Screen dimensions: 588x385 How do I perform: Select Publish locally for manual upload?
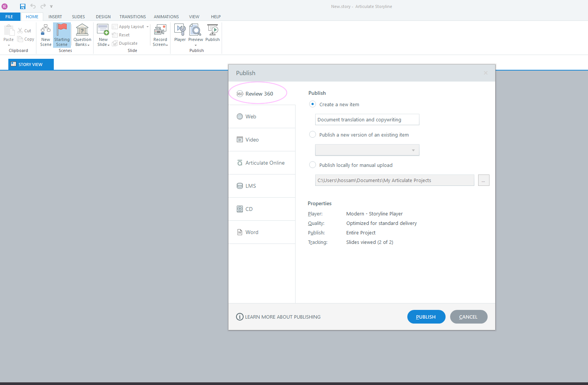(313, 165)
